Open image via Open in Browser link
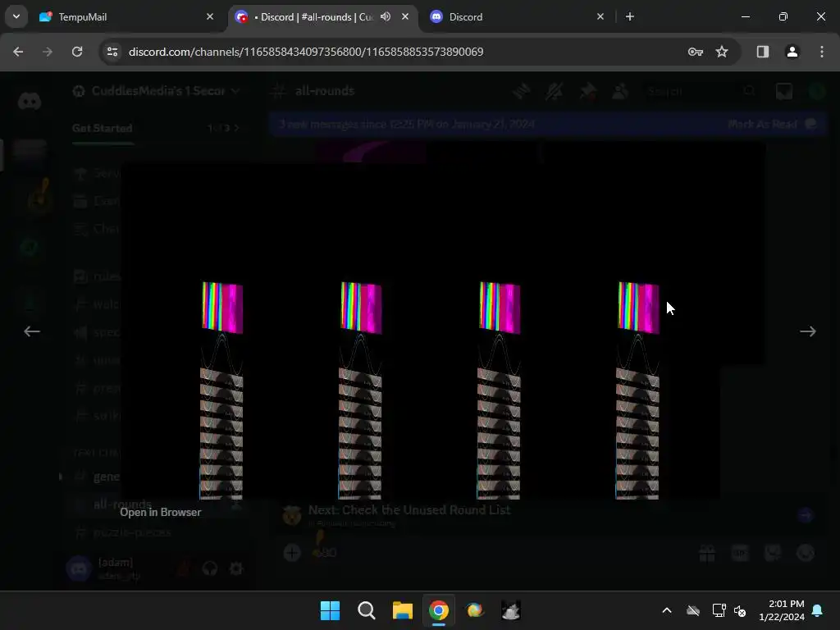This screenshot has width=840, height=630. (160, 512)
